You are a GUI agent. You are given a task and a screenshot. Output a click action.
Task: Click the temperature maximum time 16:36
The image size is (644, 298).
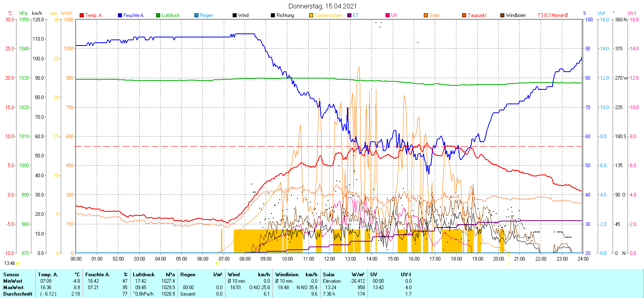[x=46, y=288]
